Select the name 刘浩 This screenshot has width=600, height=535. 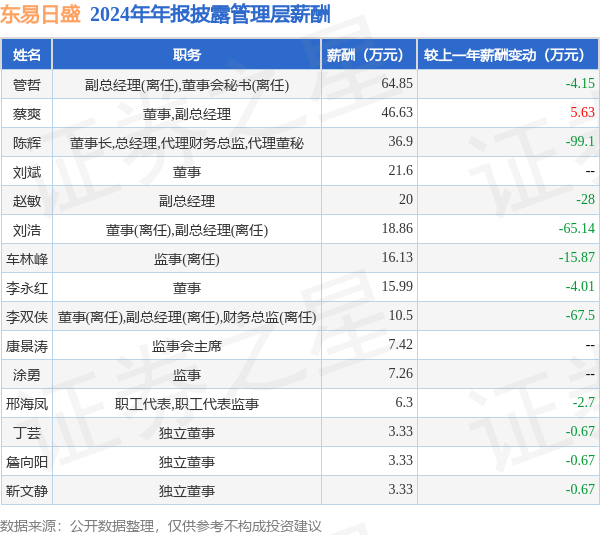(x=27, y=230)
